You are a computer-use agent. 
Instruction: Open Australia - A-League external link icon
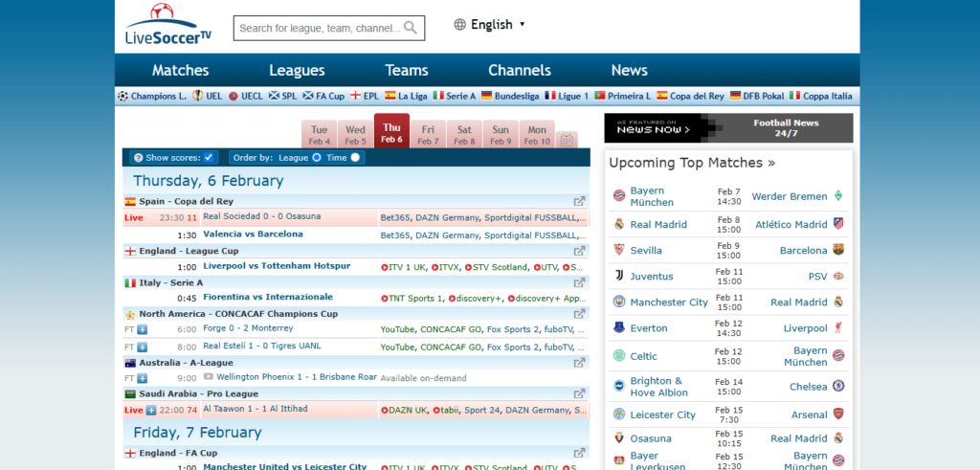(579, 363)
